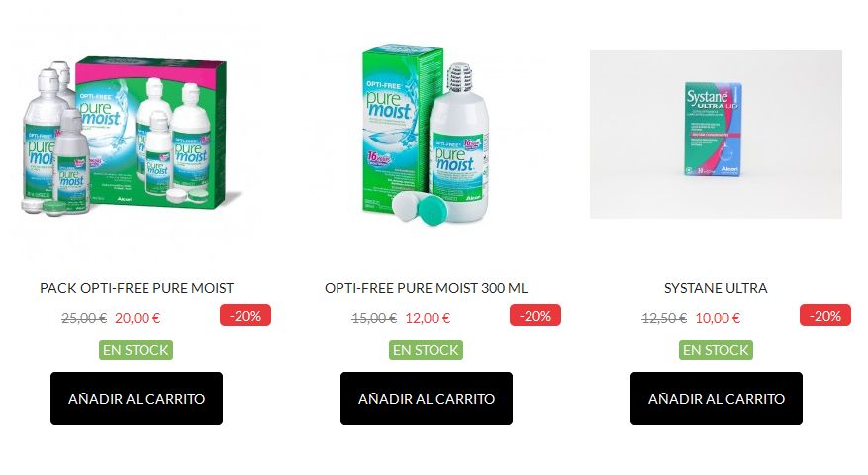Click the SYSTANE ULTRA product title
The height and width of the screenshot is (475, 868).
[x=716, y=288]
